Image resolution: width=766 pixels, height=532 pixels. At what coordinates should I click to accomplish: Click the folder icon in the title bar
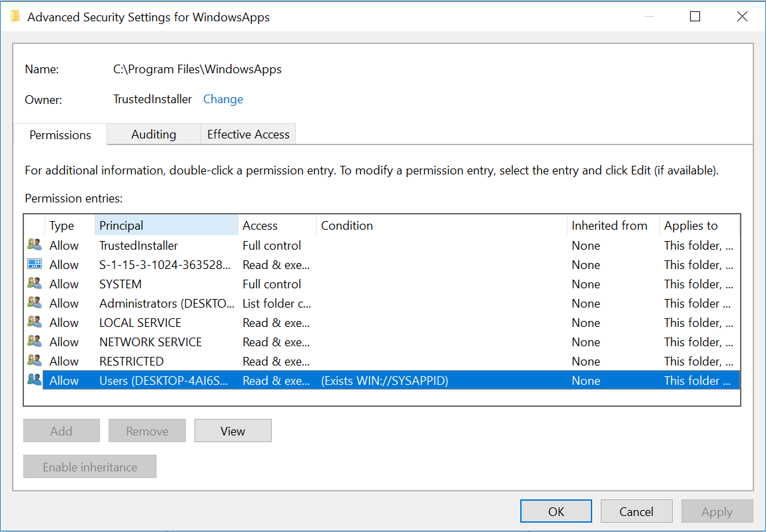click(15, 17)
